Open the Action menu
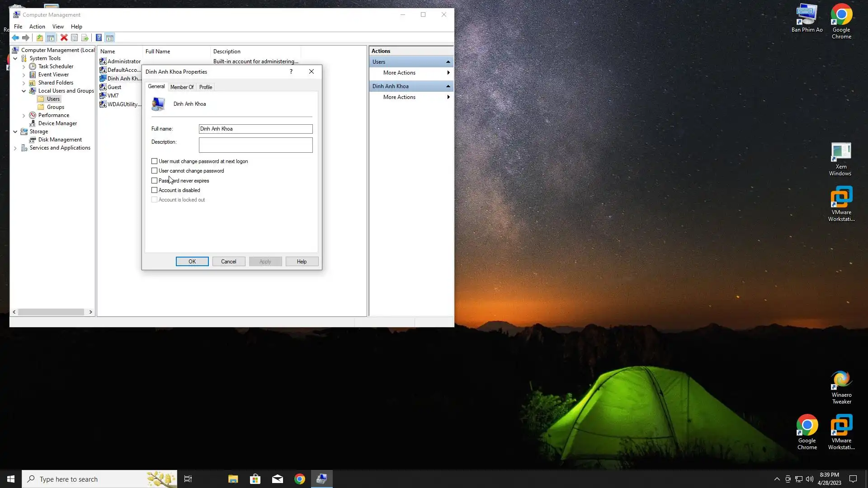 click(x=37, y=27)
